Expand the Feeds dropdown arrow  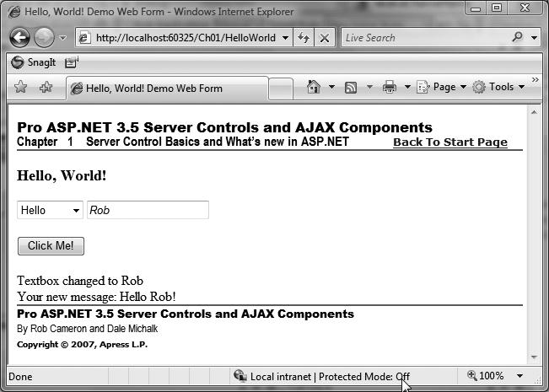(369, 87)
